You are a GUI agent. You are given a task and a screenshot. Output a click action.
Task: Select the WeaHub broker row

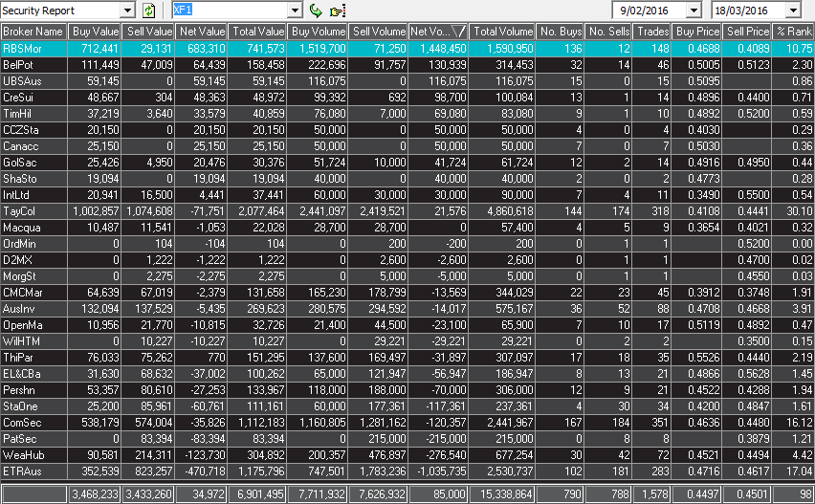407,455
